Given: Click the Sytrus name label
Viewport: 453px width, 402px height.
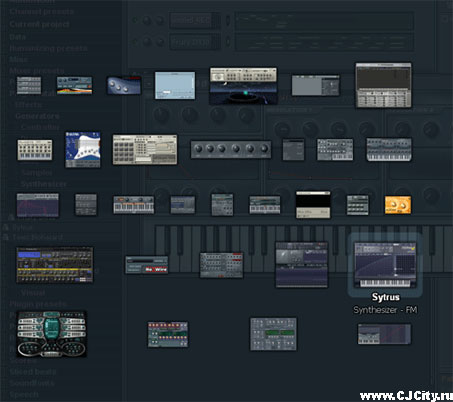Looking at the screenshot, I should click(x=386, y=297).
